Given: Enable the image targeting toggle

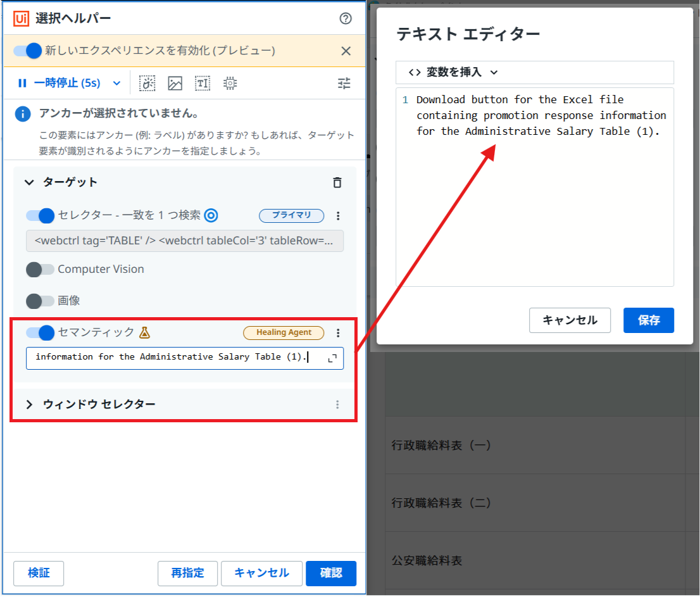Looking at the screenshot, I should point(40,301).
